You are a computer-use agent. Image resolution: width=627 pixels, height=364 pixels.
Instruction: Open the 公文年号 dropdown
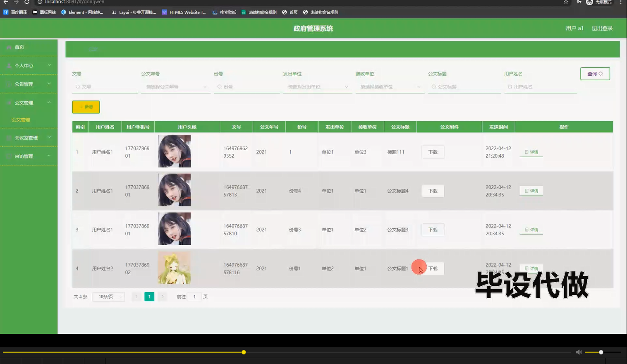175,87
